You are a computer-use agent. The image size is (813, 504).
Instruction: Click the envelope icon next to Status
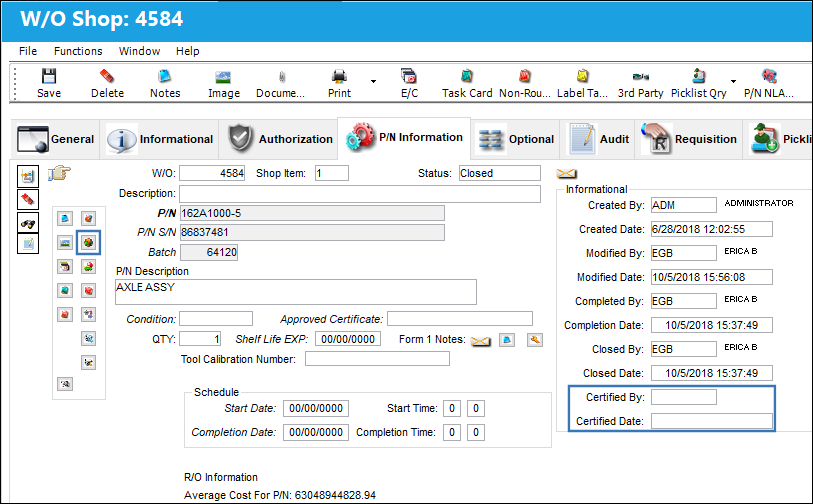[566, 174]
